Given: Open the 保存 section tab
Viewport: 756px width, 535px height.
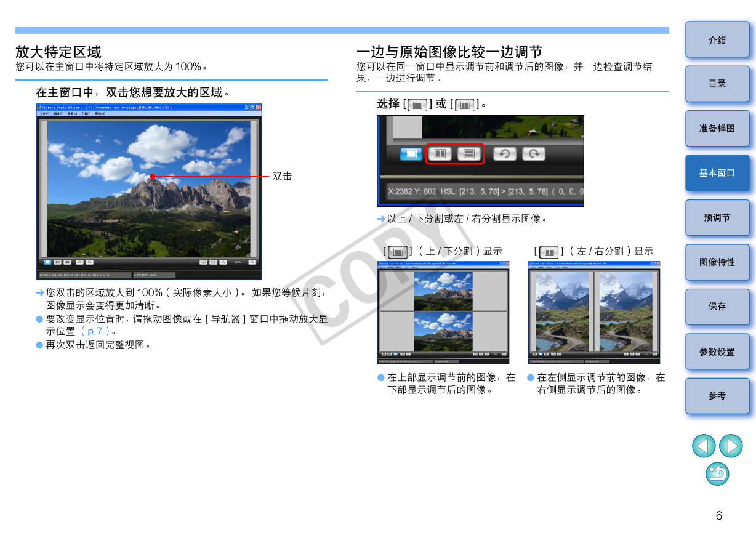Looking at the screenshot, I should pyautogui.click(x=717, y=306).
